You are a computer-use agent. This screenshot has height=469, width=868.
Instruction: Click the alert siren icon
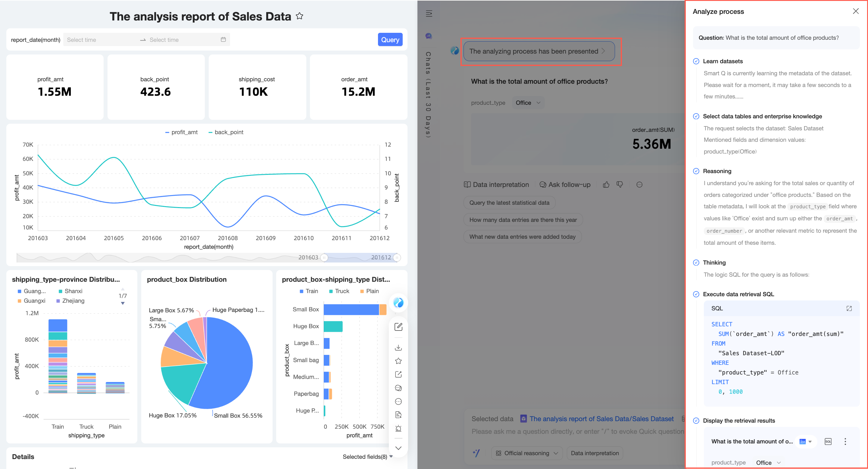pos(398,428)
